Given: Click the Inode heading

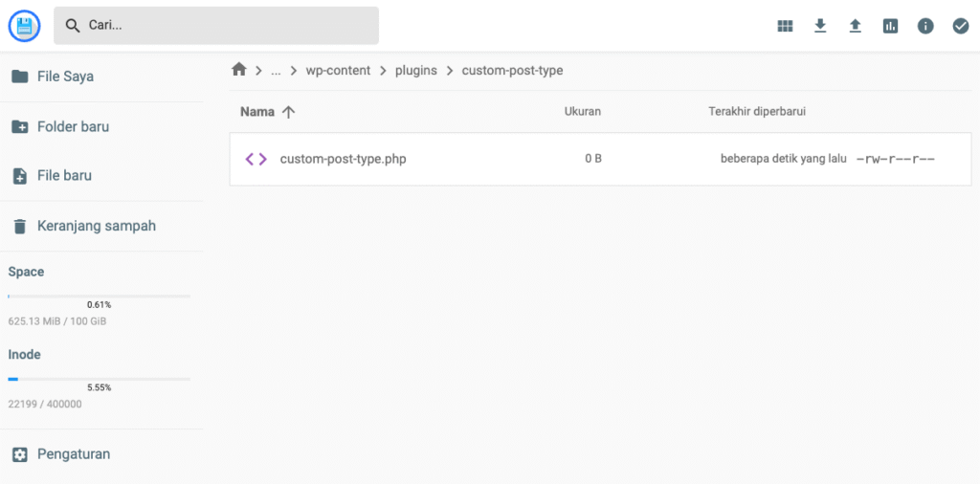Looking at the screenshot, I should [24, 354].
